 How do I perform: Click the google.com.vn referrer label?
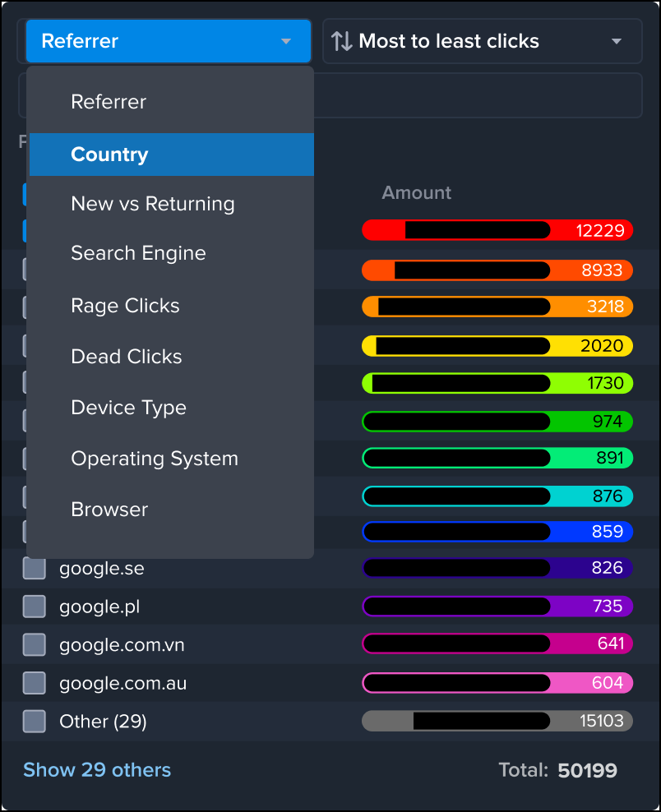(122, 645)
